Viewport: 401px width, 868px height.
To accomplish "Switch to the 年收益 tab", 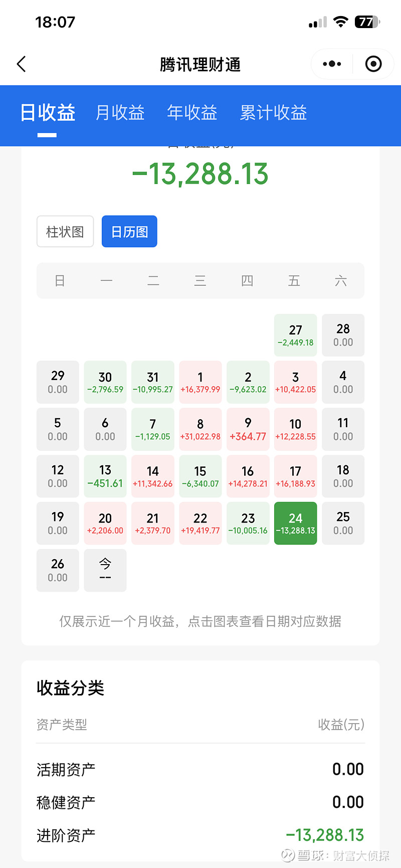I will point(192,113).
